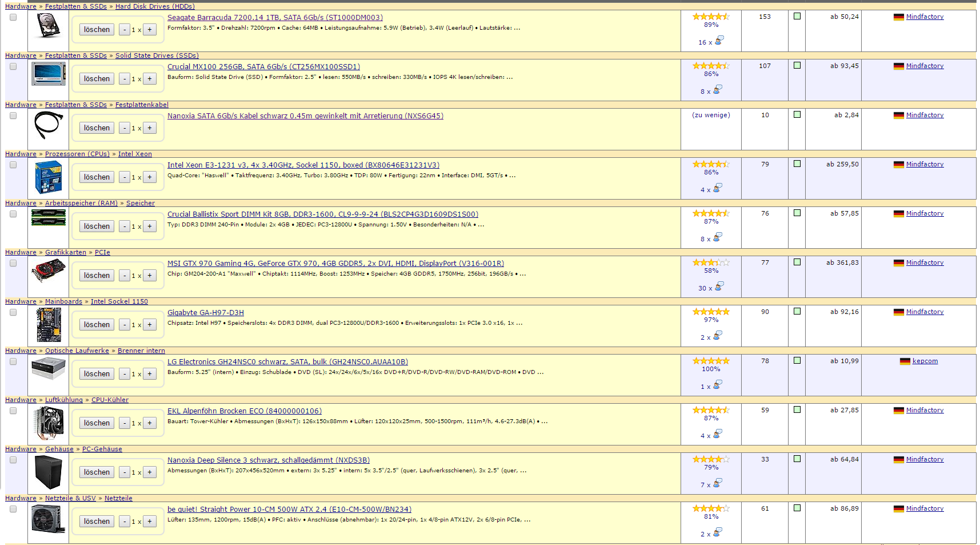Open MSI GTX 970 Gaming 4G product link
The image size is (980, 545).
tap(335, 264)
